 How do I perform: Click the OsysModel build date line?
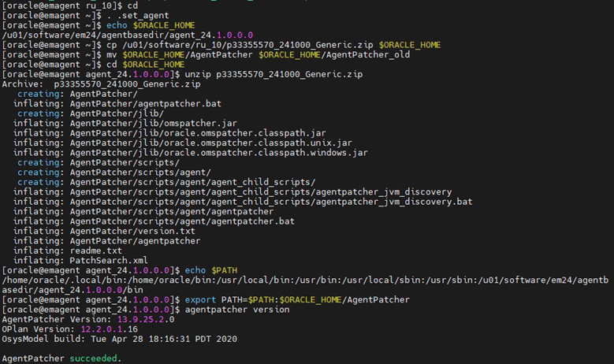point(120,339)
